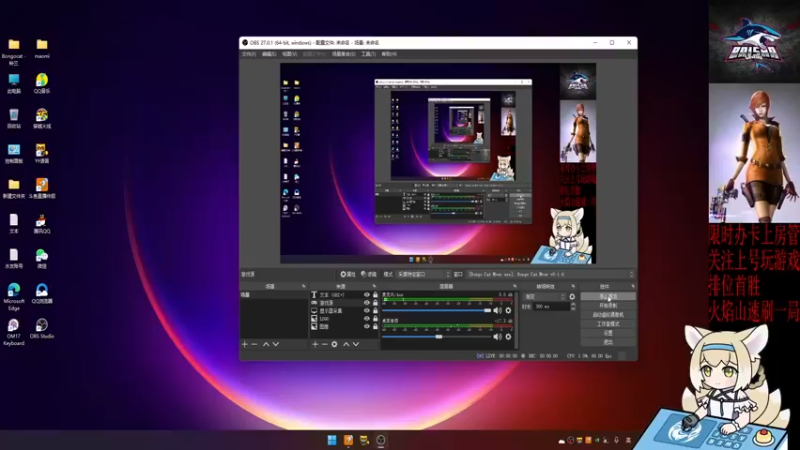Toggle visibility of the game capture source
Viewport: 800px width, 450px height.
click(x=366, y=303)
